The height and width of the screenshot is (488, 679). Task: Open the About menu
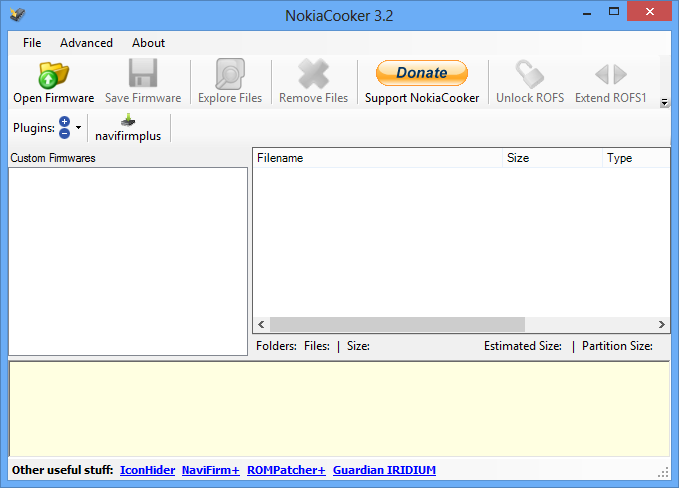click(148, 43)
